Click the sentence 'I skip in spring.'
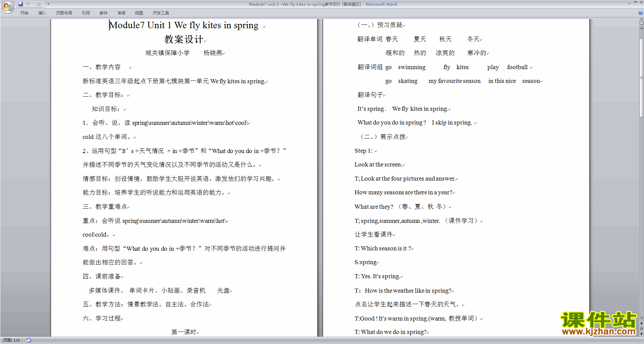 click(x=452, y=123)
